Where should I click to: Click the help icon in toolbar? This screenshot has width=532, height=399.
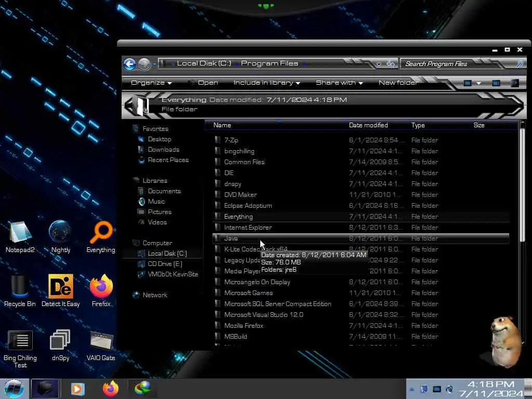point(515,83)
